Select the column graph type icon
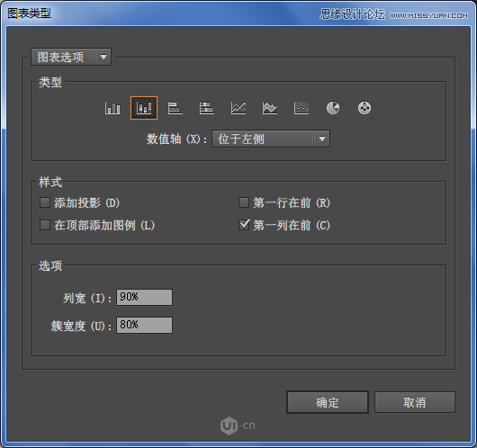This screenshot has width=477, height=448. point(112,108)
